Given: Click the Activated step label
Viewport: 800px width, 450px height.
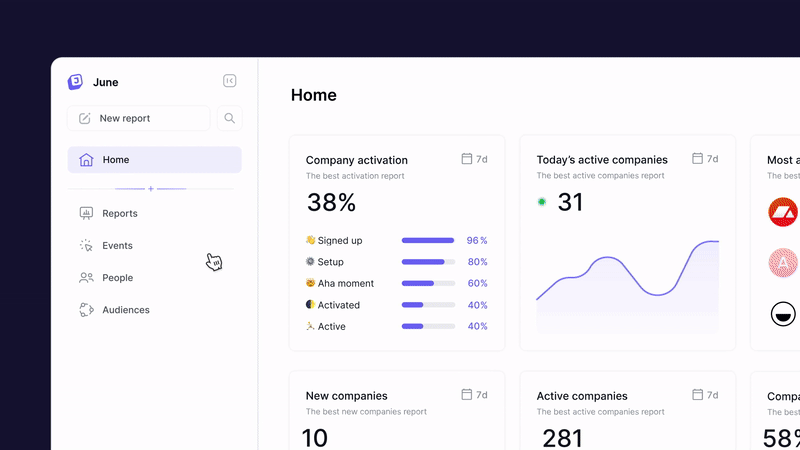Looking at the screenshot, I should coord(339,305).
